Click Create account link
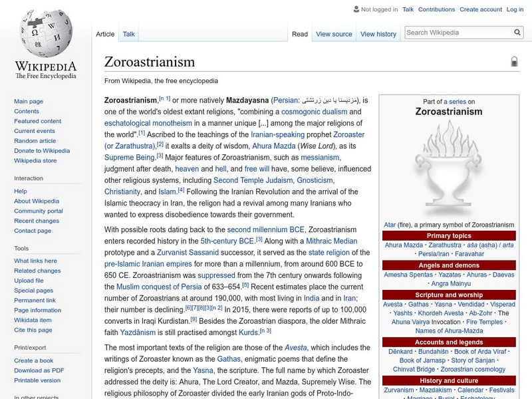This screenshot has height=399, width=532. (x=480, y=9)
